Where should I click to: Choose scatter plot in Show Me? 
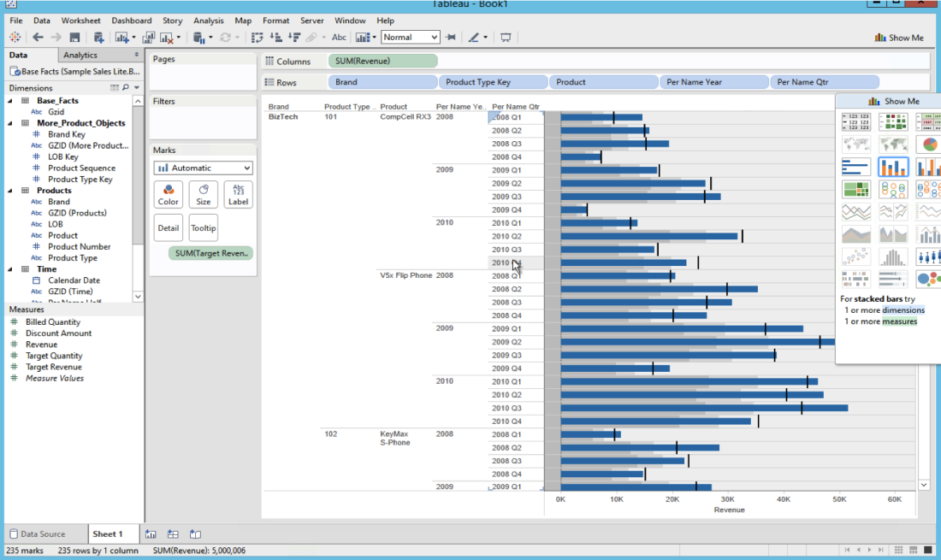[x=855, y=257]
